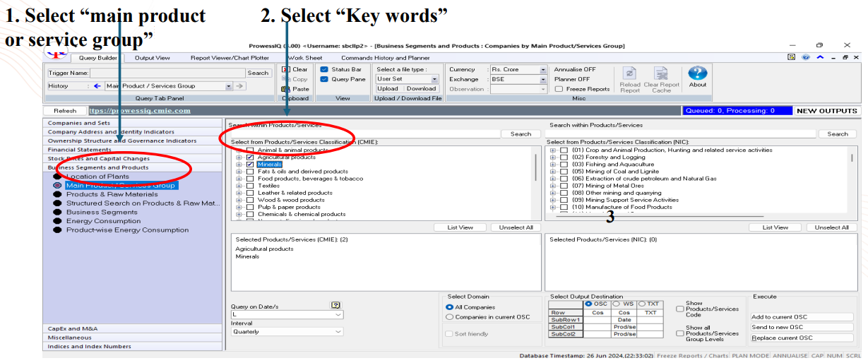Open the About help icon
868x363 pixels.
(697, 73)
